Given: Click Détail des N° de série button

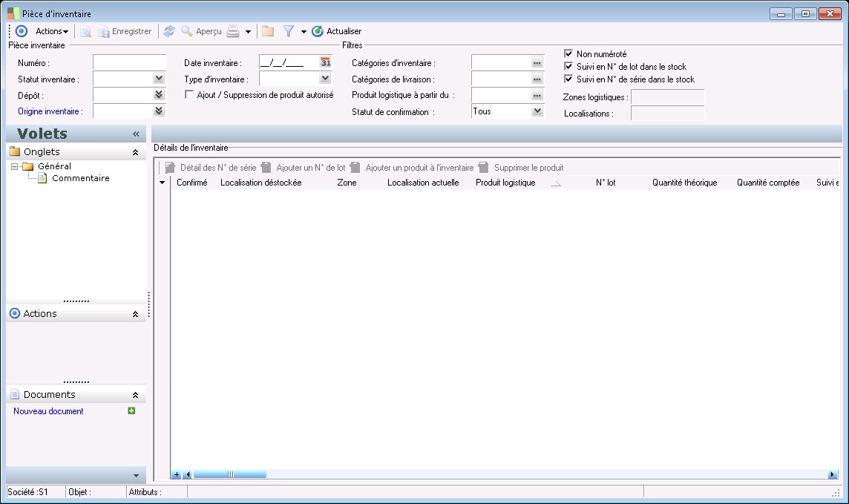Looking at the screenshot, I should pyautogui.click(x=211, y=168).
